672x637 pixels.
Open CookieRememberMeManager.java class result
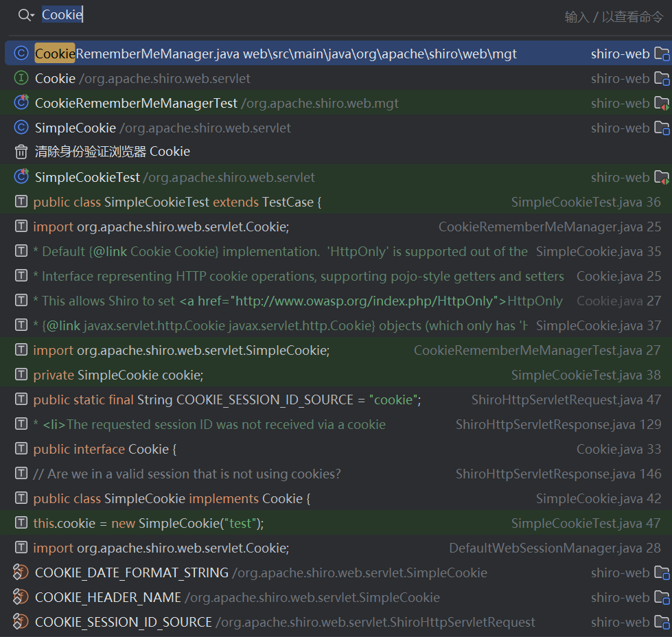[x=275, y=54]
